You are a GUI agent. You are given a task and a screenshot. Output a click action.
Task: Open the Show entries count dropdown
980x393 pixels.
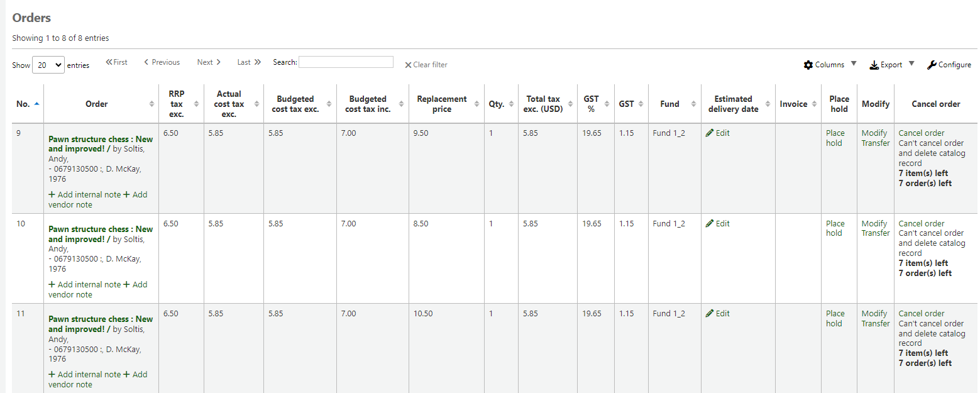(x=48, y=65)
